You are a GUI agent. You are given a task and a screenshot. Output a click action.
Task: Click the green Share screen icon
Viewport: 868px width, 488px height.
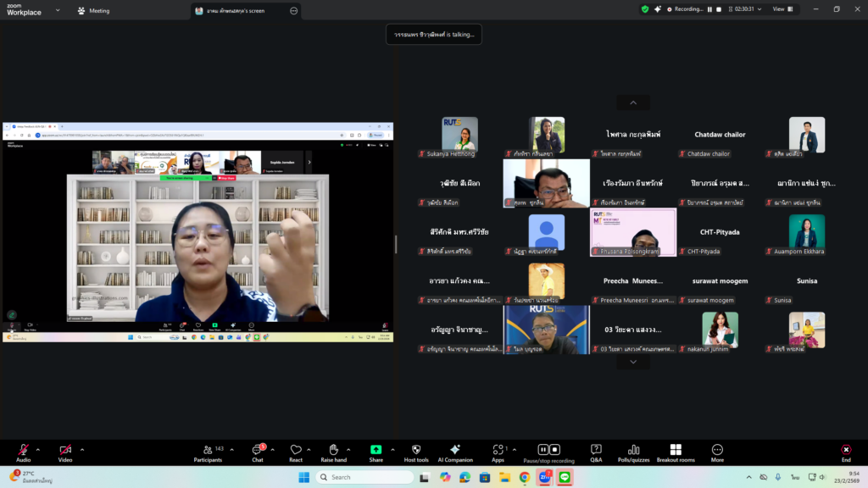(x=376, y=450)
